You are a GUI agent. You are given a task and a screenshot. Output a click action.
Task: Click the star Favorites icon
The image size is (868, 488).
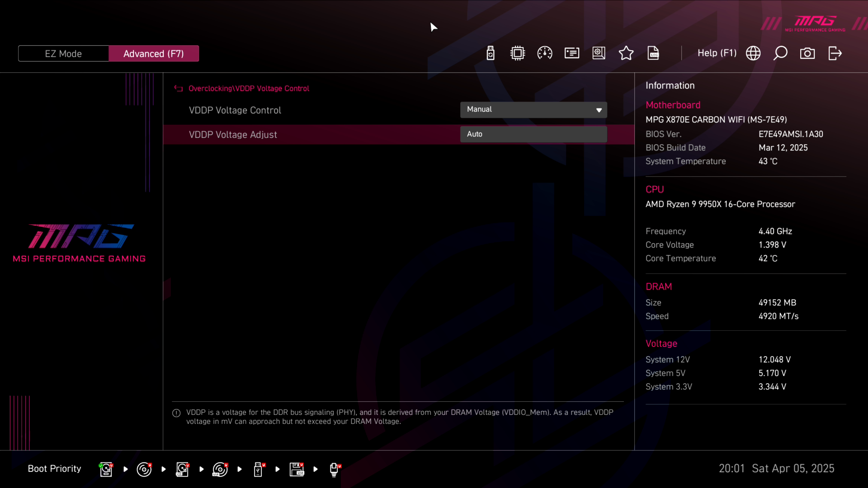click(626, 53)
